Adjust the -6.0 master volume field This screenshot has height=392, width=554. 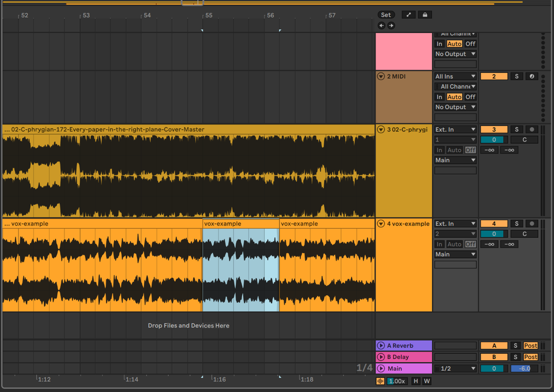[x=524, y=368]
